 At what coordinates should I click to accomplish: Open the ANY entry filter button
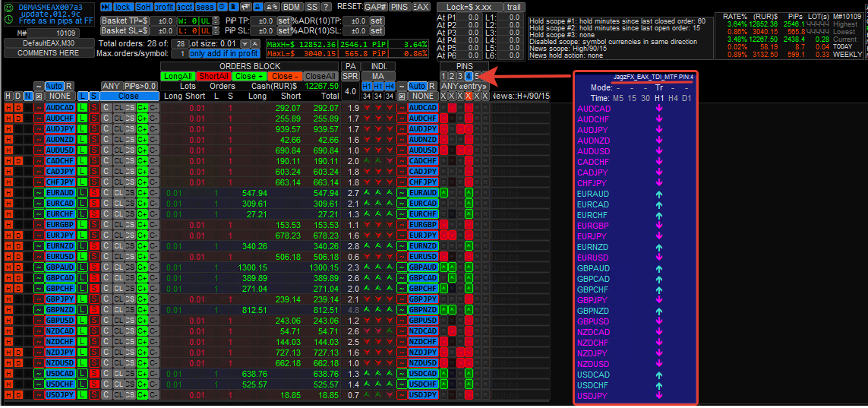pyautogui.click(x=112, y=87)
